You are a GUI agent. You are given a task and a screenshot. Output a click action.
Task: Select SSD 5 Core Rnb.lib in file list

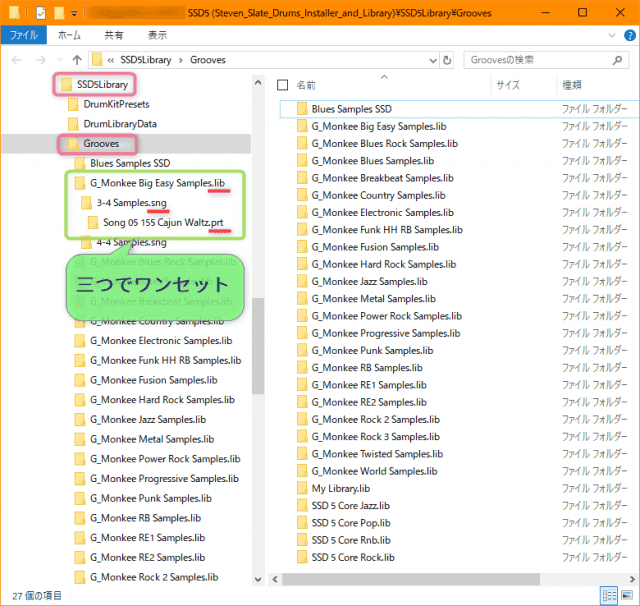(351, 540)
